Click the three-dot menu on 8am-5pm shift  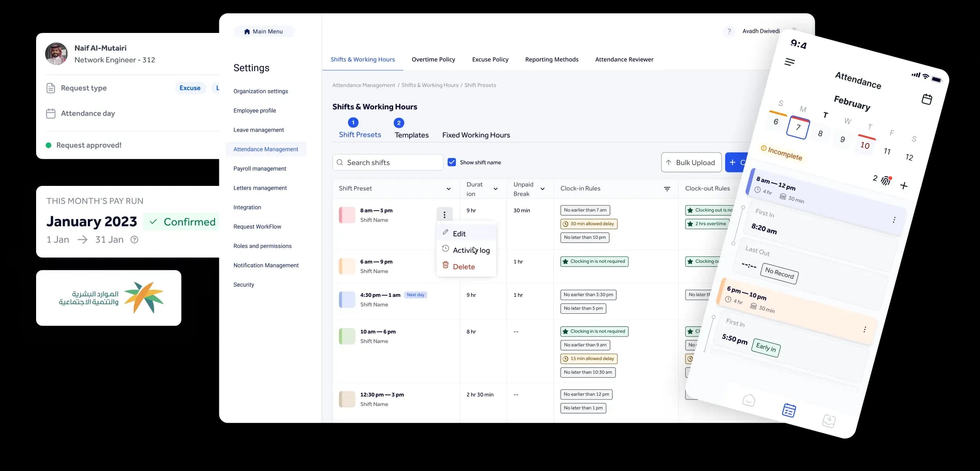click(x=444, y=215)
